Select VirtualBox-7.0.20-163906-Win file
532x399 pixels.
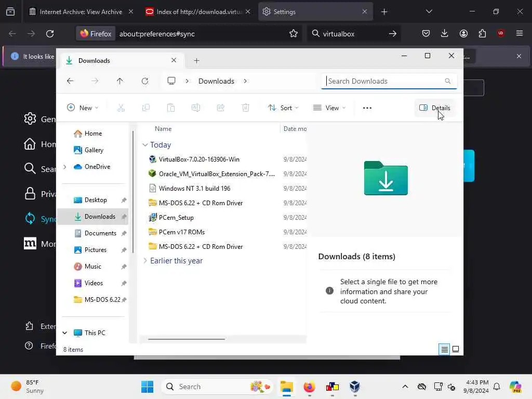[x=199, y=159]
